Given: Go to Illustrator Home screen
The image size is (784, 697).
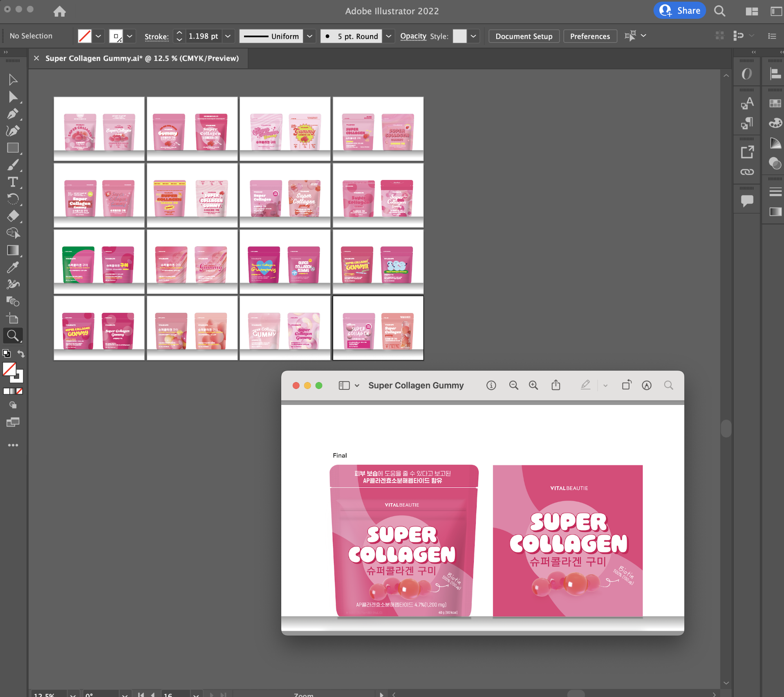Looking at the screenshot, I should pos(59,11).
